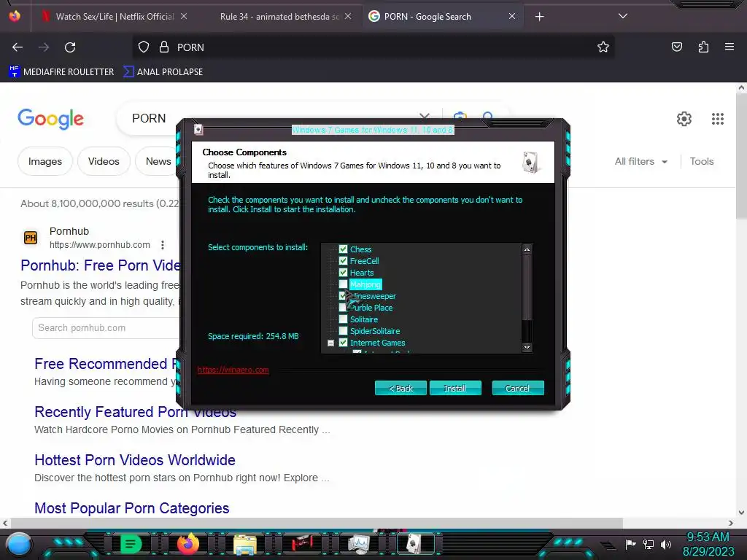Go back to the previous page
747x560 pixels.
point(18,47)
